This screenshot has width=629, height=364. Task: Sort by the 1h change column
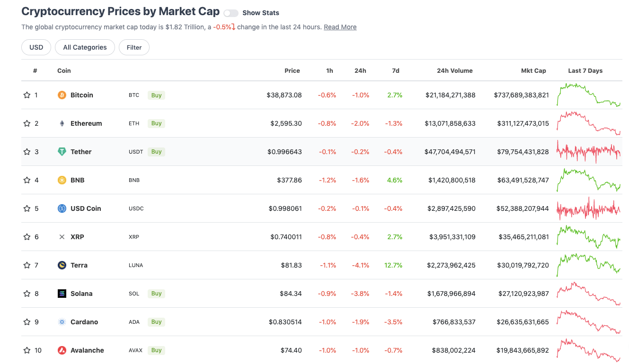pos(330,70)
